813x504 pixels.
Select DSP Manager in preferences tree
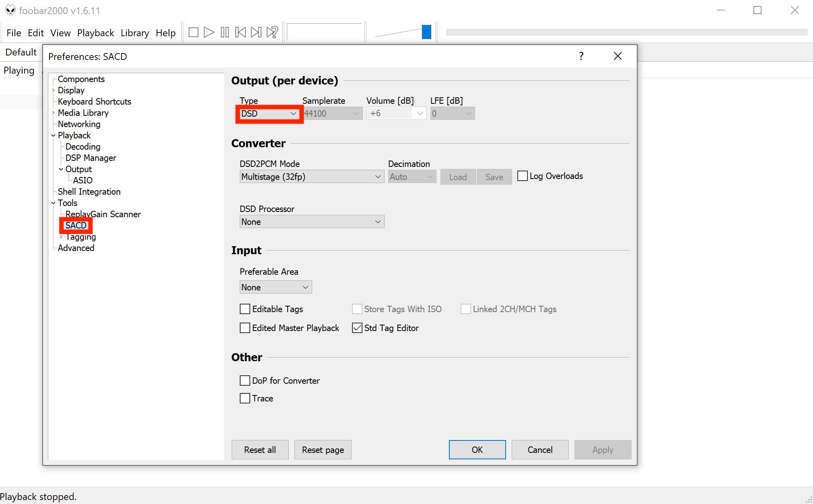[x=91, y=158]
